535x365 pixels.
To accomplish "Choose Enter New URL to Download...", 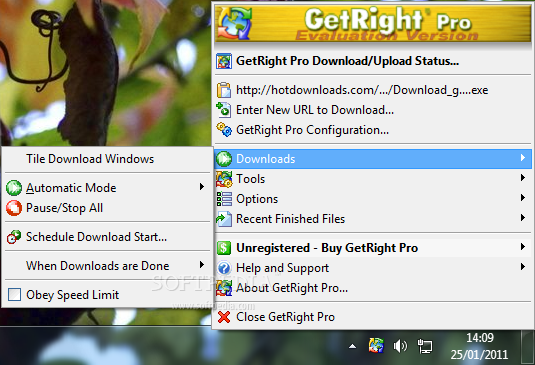I will tap(373, 110).
